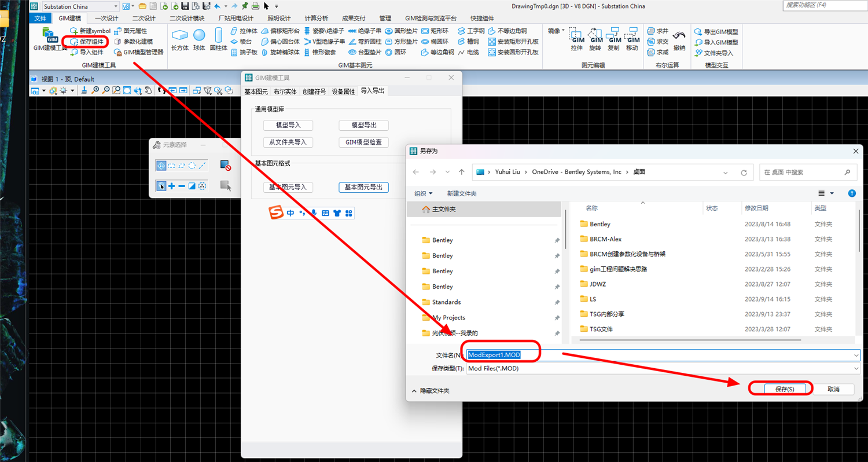
Task: Click the 保存组件 ribbon command
Action: coord(87,42)
